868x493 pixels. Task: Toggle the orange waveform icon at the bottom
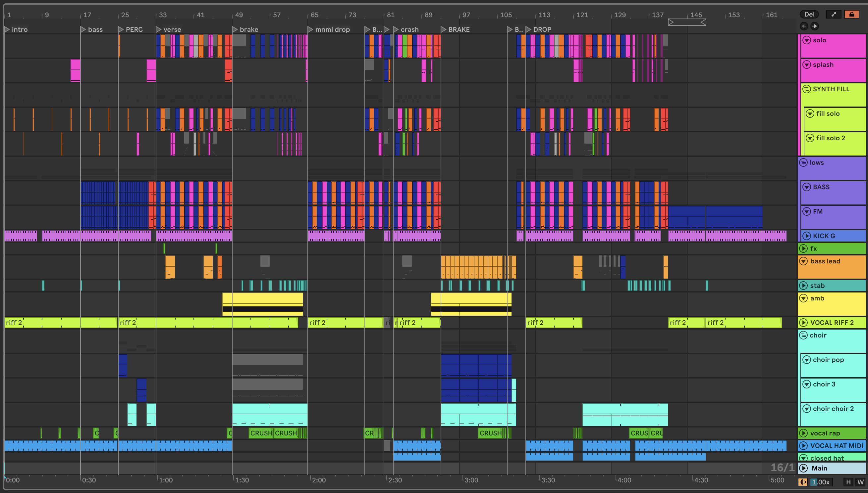coord(802,482)
